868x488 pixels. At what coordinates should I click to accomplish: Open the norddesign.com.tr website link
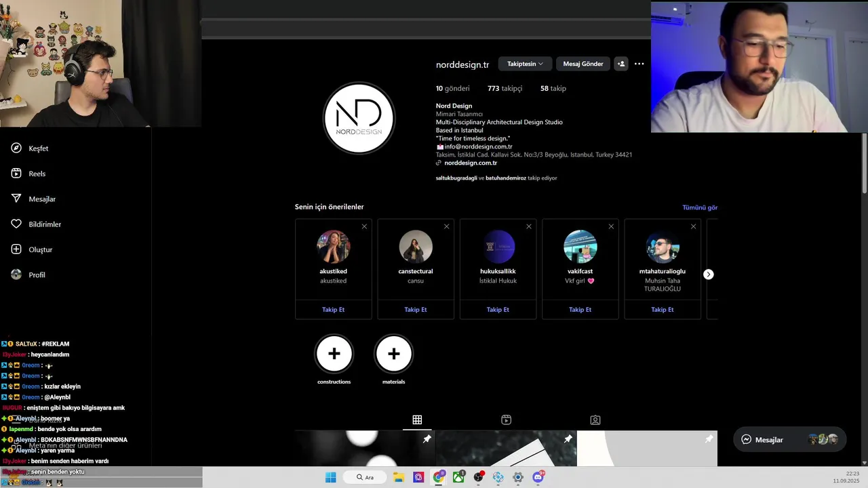tap(471, 163)
